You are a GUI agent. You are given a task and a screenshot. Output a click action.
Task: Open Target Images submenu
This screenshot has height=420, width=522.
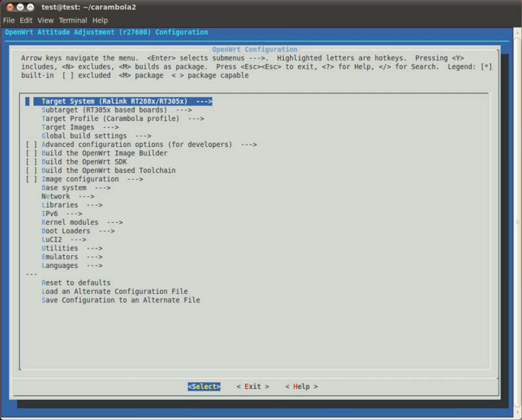pos(80,127)
